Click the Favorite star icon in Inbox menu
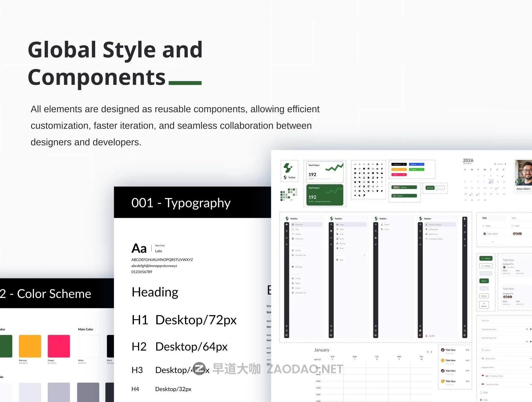532x402 pixels. tap(337, 244)
